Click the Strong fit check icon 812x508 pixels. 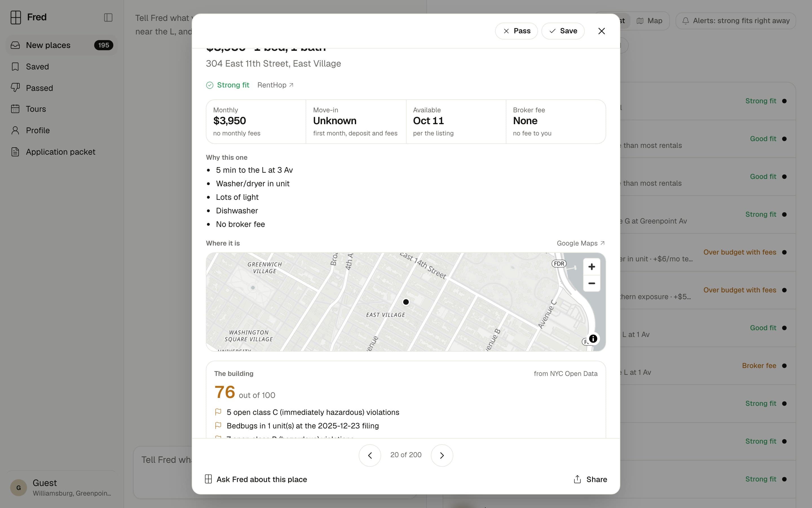click(210, 85)
